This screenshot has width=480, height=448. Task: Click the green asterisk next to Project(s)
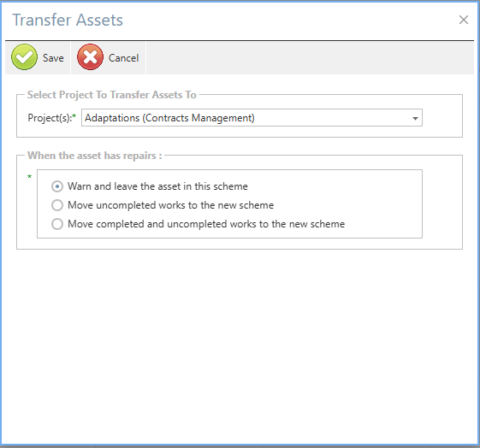click(x=74, y=116)
